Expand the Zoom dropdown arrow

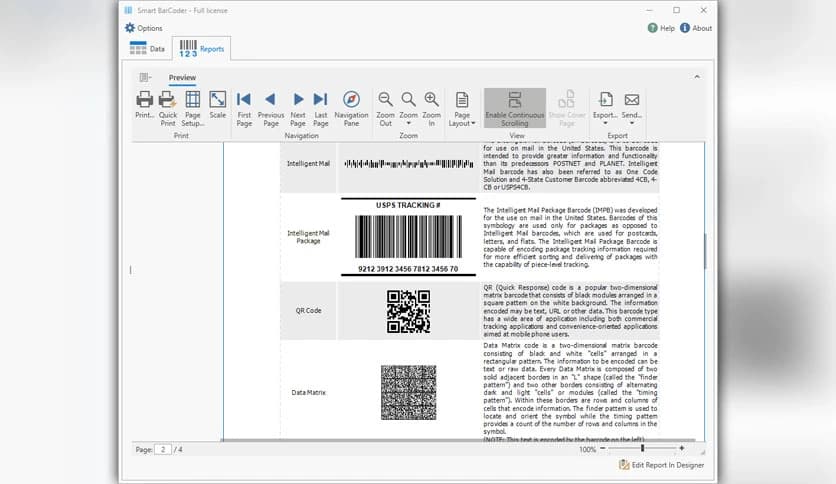[408, 124]
